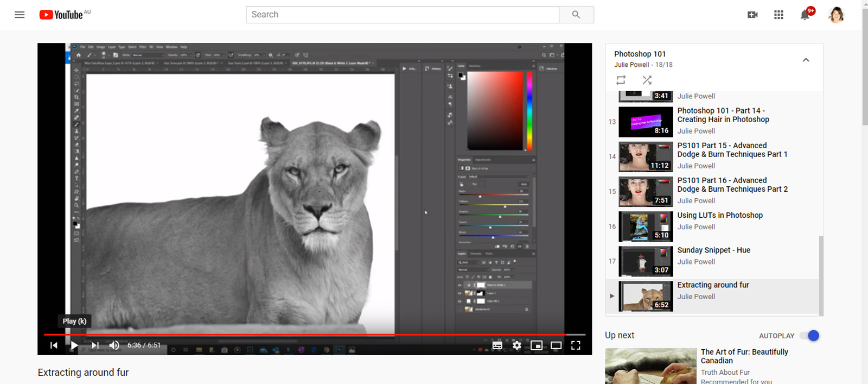Viewport: 868px width, 384px height.
Task: Open the video settings gear
Action: [x=517, y=345]
